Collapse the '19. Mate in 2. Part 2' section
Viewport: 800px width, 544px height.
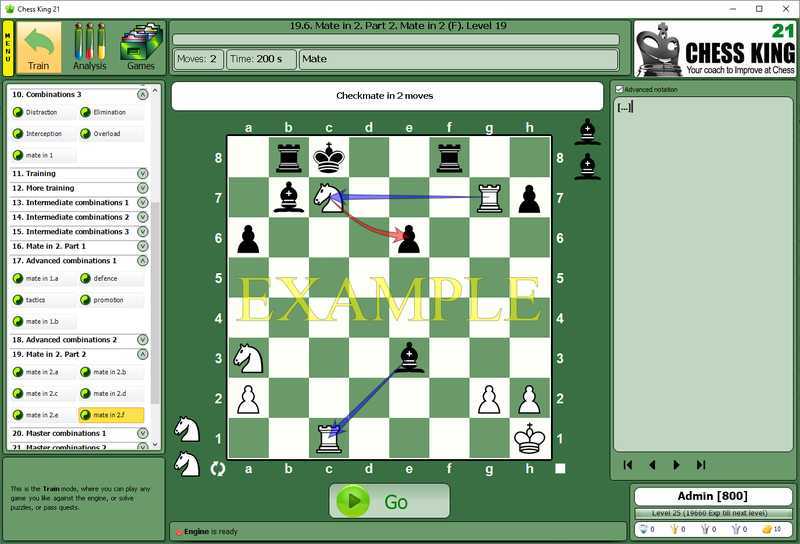coord(142,355)
